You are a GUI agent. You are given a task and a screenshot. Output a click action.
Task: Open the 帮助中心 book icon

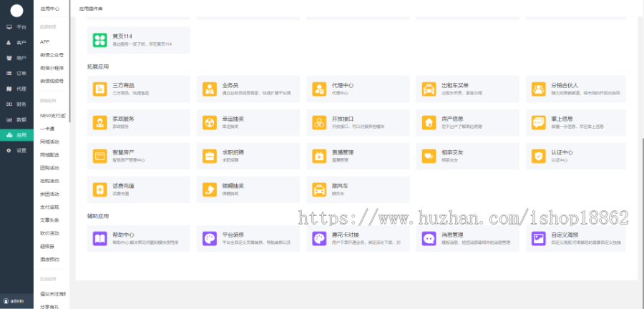point(99,238)
